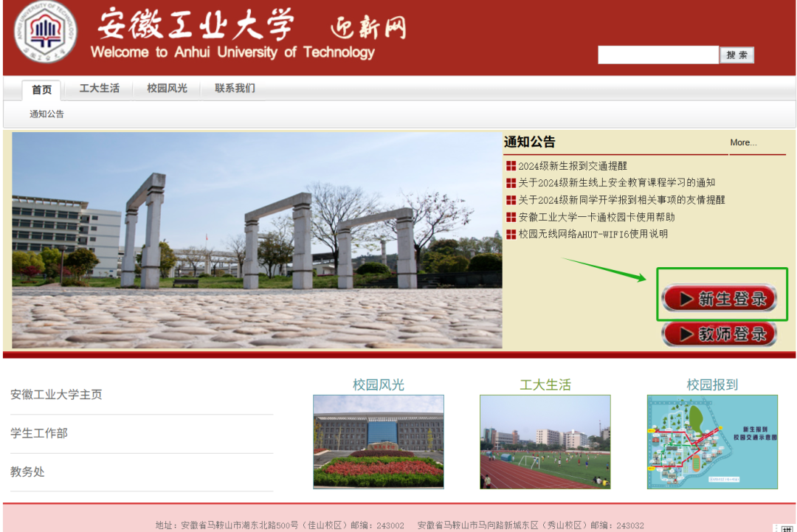
Task: Open 教务处 link
Action: pyautogui.click(x=27, y=472)
